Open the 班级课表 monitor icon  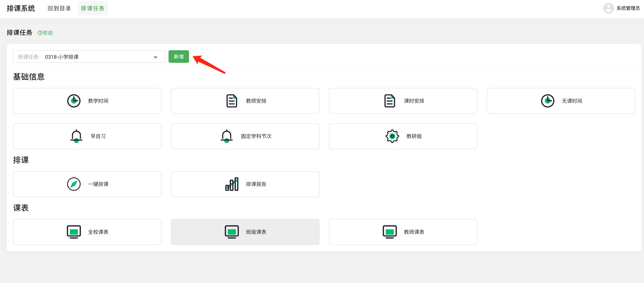point(231,232)
